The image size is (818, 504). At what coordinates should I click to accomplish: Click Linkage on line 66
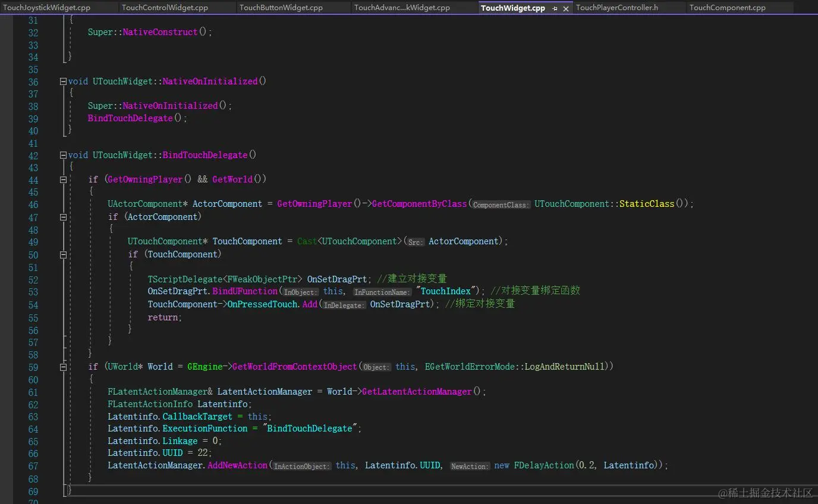(180, 441)
